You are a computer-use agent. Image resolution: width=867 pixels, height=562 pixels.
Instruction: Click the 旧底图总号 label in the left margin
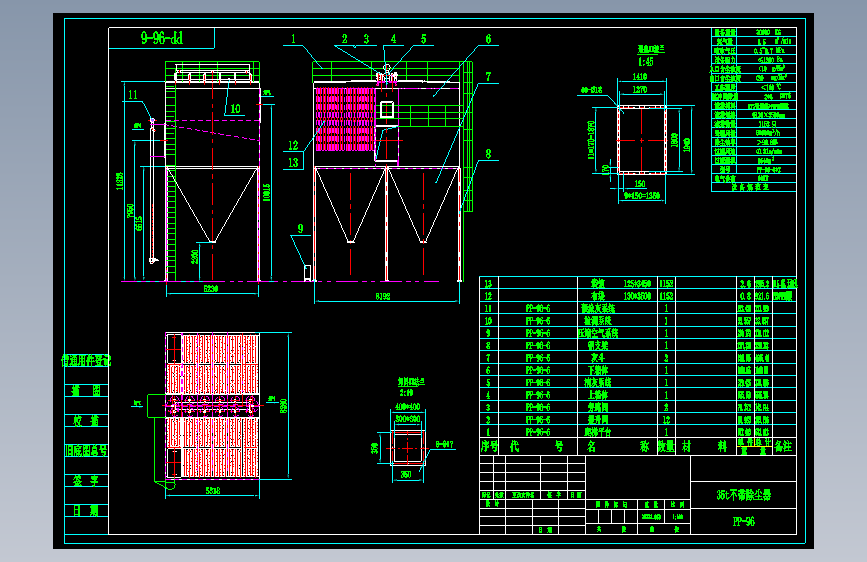point(86,451)
